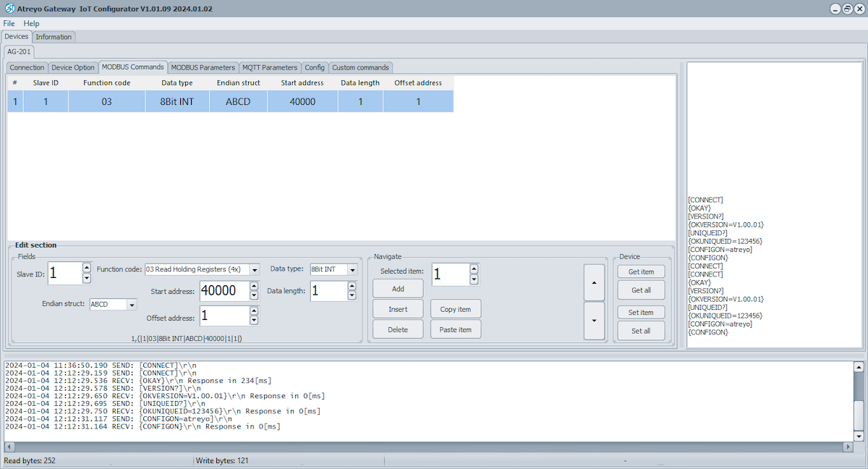This screenshot has height=469, width=868.
Task: Click the log panel scrollbar thumb
Action: 859,415
